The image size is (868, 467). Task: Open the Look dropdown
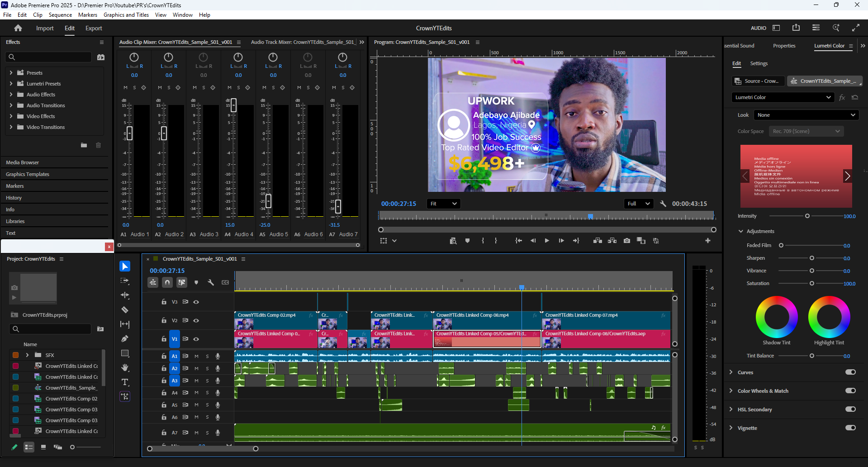click(806, 115)
